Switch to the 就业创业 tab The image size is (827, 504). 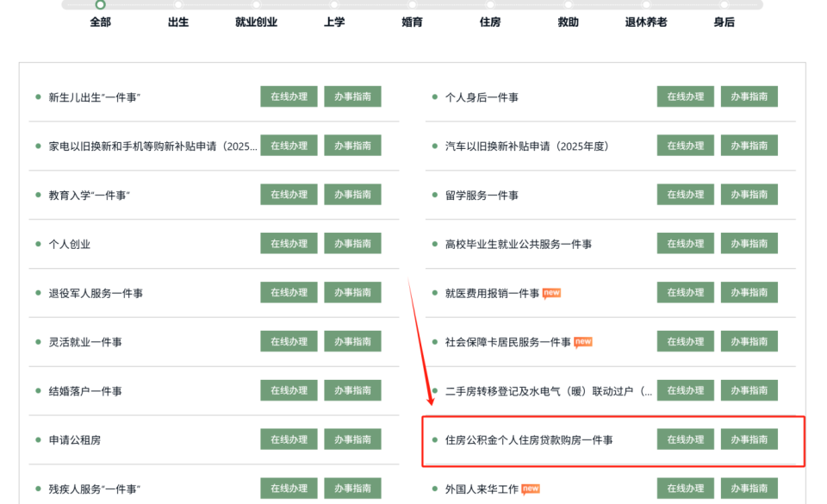(256, 22)
